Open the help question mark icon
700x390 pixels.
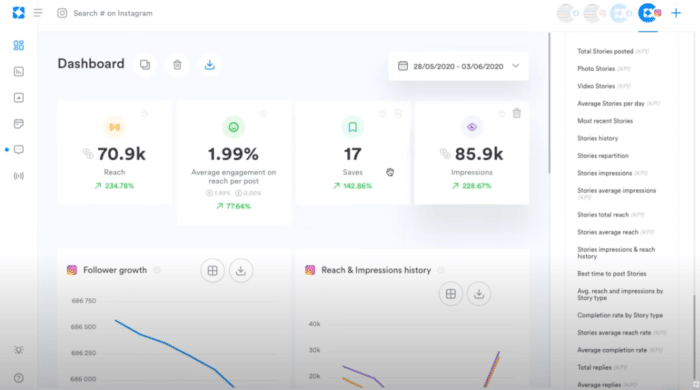click(x=19, y=378)
